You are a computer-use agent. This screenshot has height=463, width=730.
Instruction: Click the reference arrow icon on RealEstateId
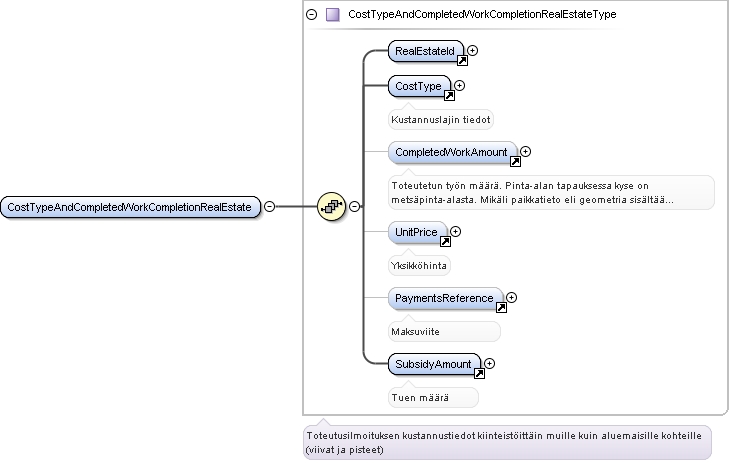(x=462, y=60)
